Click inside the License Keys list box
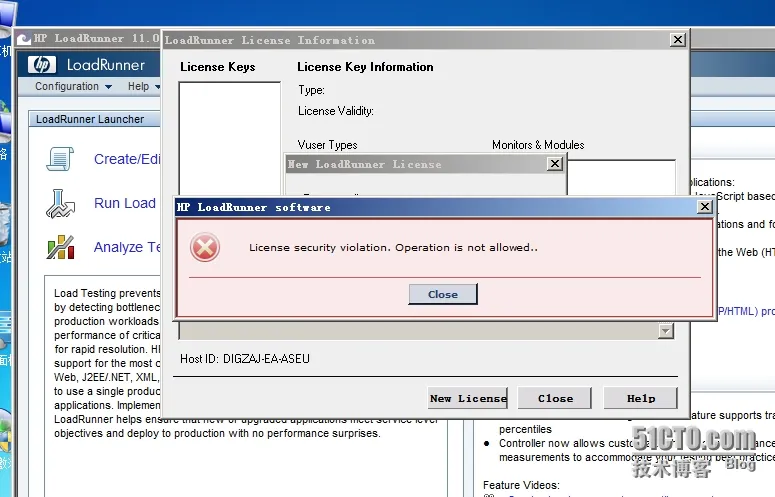 230,139
